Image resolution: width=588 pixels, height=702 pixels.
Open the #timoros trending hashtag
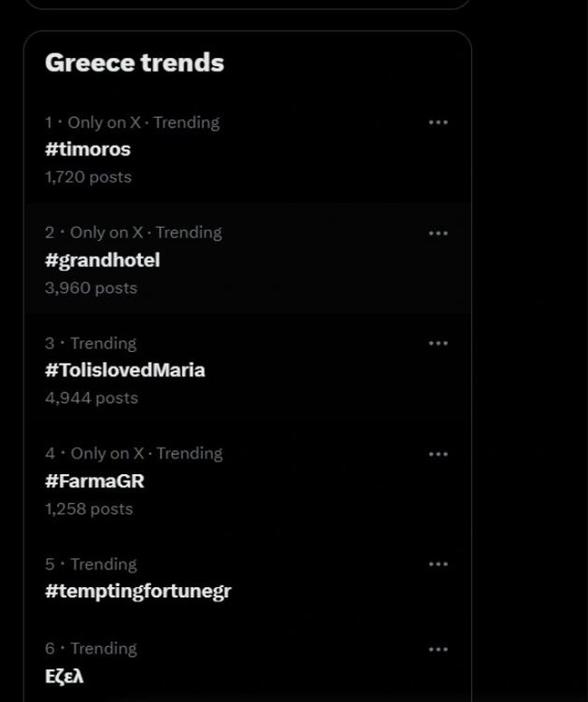[88, 149]
